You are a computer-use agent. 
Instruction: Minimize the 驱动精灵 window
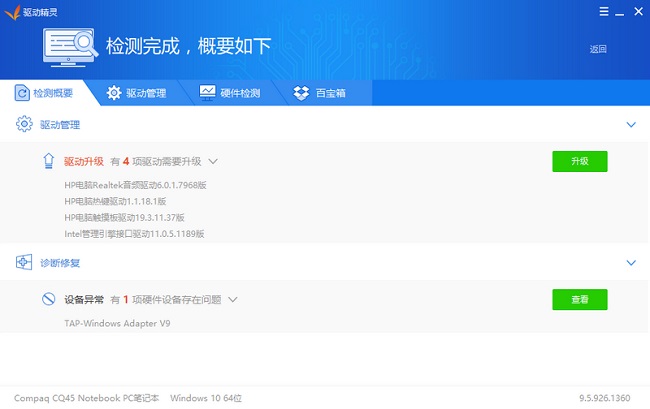(x=620, y=10)
